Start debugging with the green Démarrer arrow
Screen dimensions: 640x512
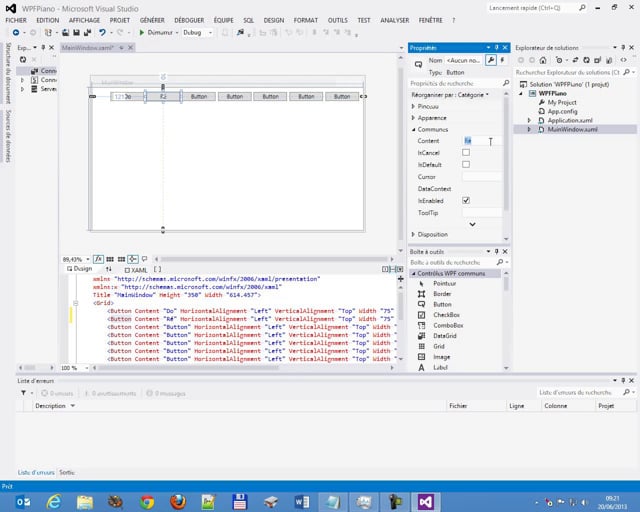pos(142,32)
